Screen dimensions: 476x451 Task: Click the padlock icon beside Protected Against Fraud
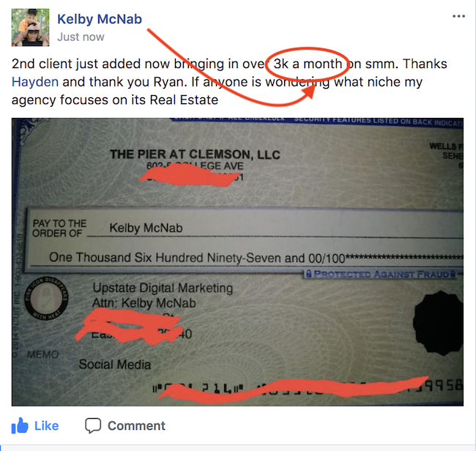tap(309, 274)
